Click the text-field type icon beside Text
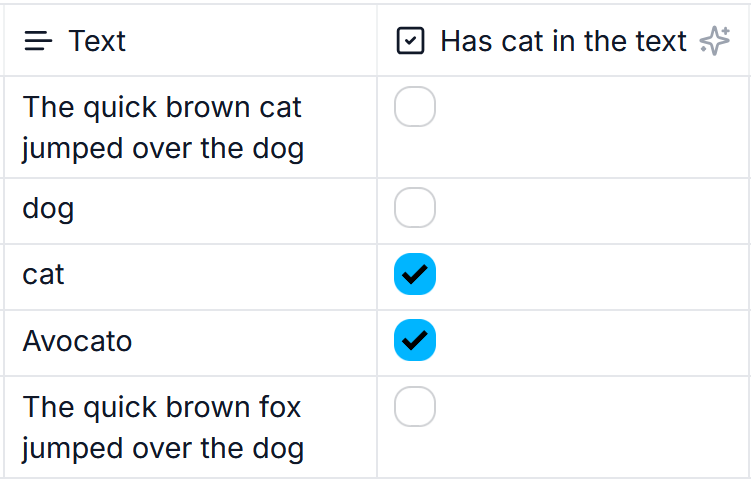 38,41
